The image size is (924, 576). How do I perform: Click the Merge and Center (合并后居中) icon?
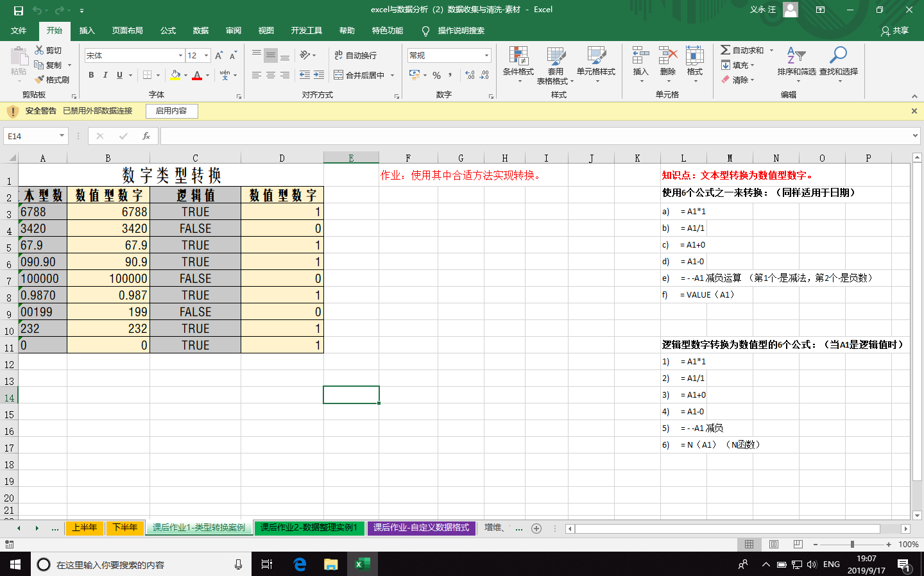pyautogui.click(x=339, y=75)
